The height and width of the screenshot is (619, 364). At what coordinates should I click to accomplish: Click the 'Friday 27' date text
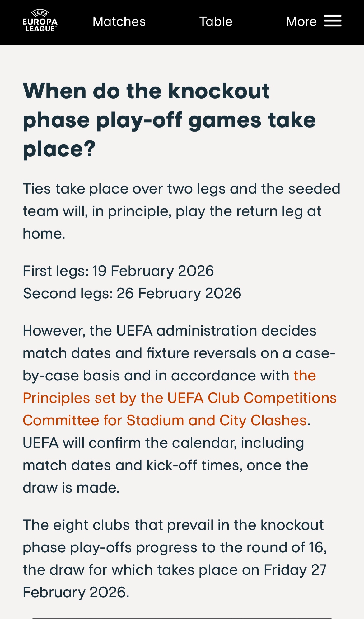click(x=295, y=570)
